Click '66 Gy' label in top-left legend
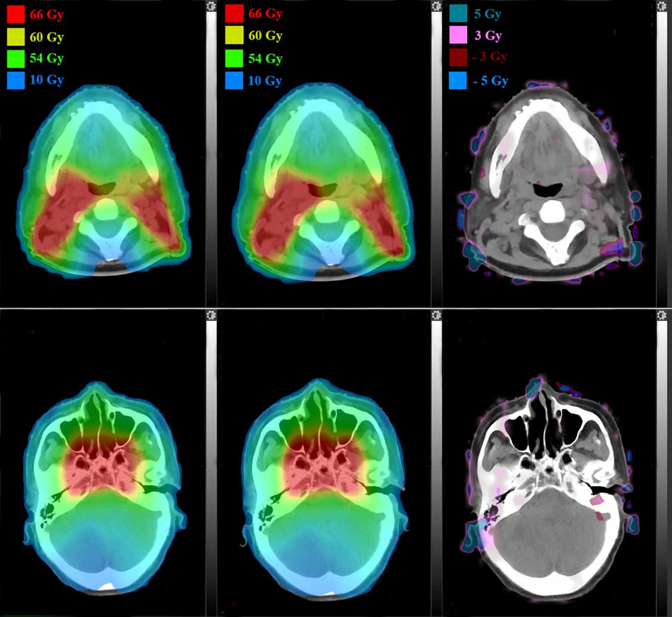Image resolution: width=672 pixels, height=617 pixels. [47, 15]
